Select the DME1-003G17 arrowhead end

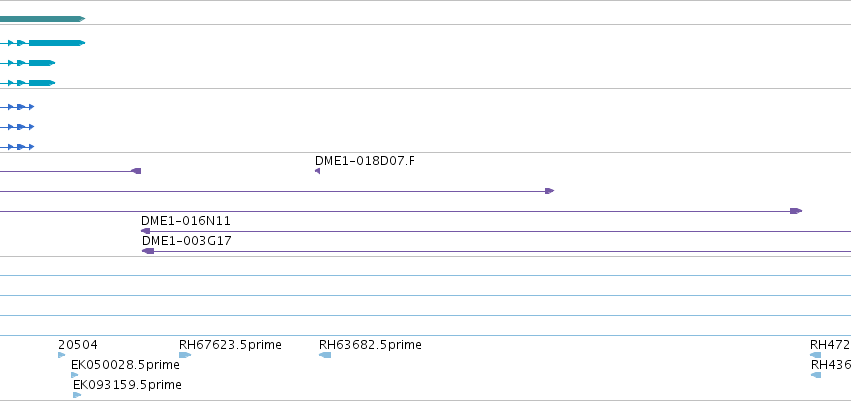pyautogui.click(x=148, y=251)
